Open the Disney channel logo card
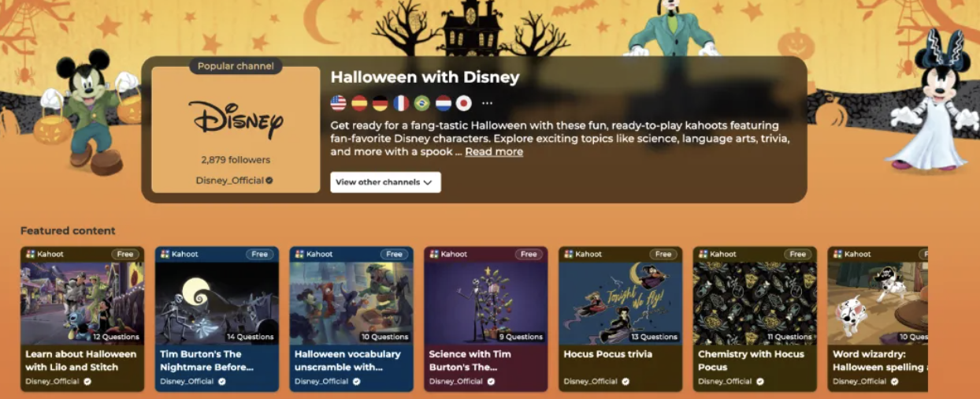Image resolution: width=980 pixels, height=399 pixels. coord(236,129)
